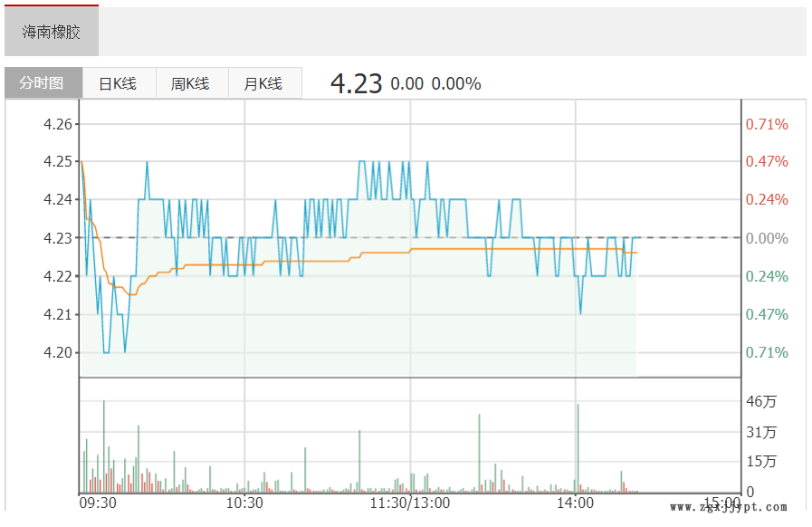Click the 0.00% change value in header
Screen dimensions: 812x527
(x=456, y=83)
